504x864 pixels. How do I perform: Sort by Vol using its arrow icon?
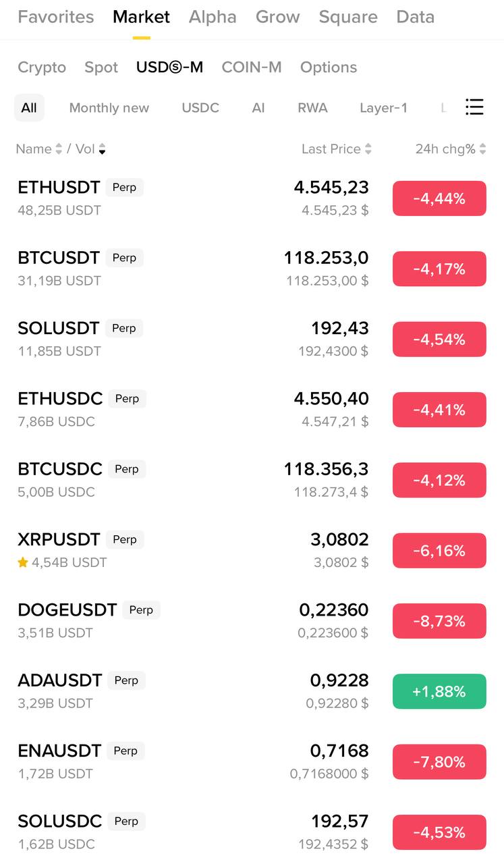click(102, 149)
